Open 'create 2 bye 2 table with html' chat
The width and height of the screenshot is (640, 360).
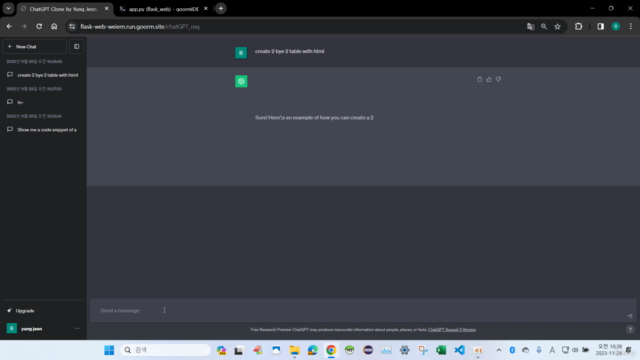[43, 75]
